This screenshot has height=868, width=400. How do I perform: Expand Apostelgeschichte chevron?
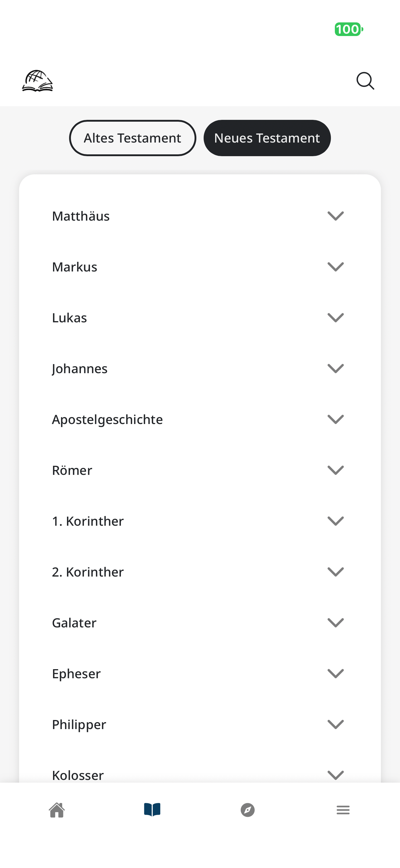[x=335, y=419]
